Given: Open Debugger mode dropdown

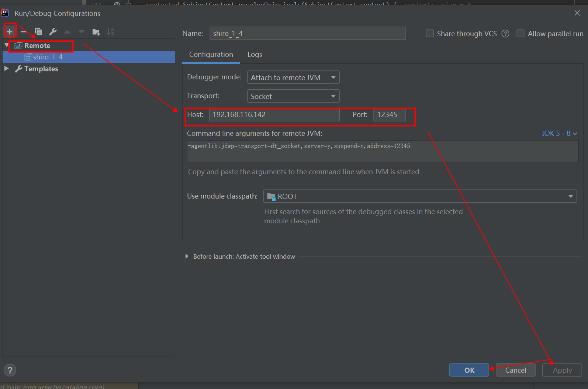Looking at the screenshot, I should [x=293, y=78].
